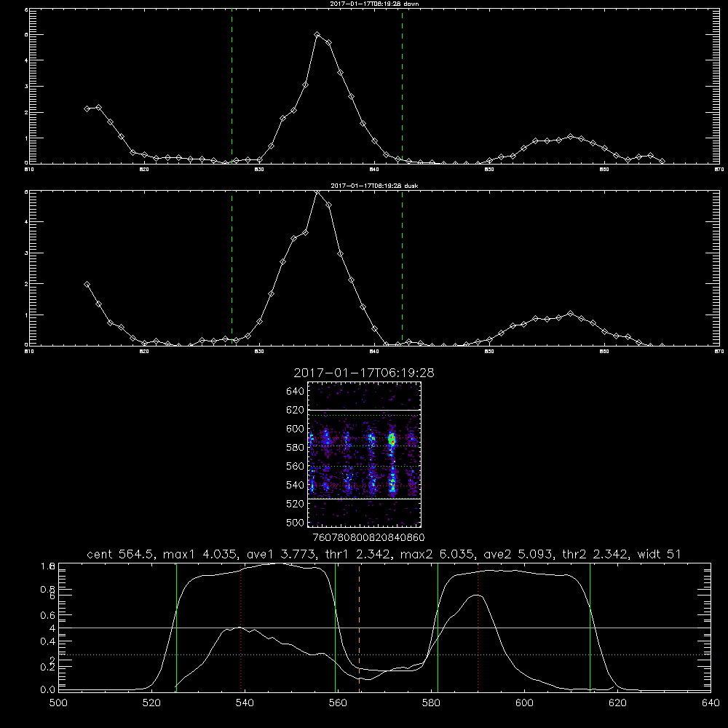Click the 560 label on bottom plot x-axis
The image size is (728, 728).
point(338,703)
